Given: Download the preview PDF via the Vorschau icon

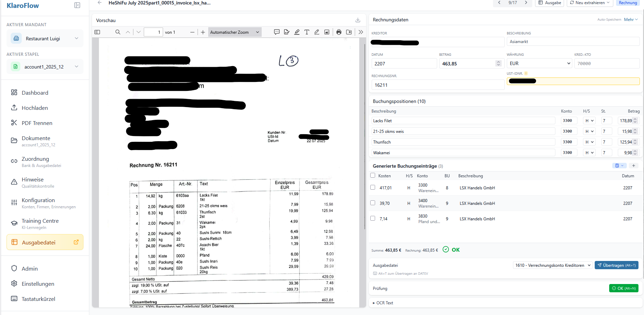Looking at the screenshot, I should [x=358, y=20].
